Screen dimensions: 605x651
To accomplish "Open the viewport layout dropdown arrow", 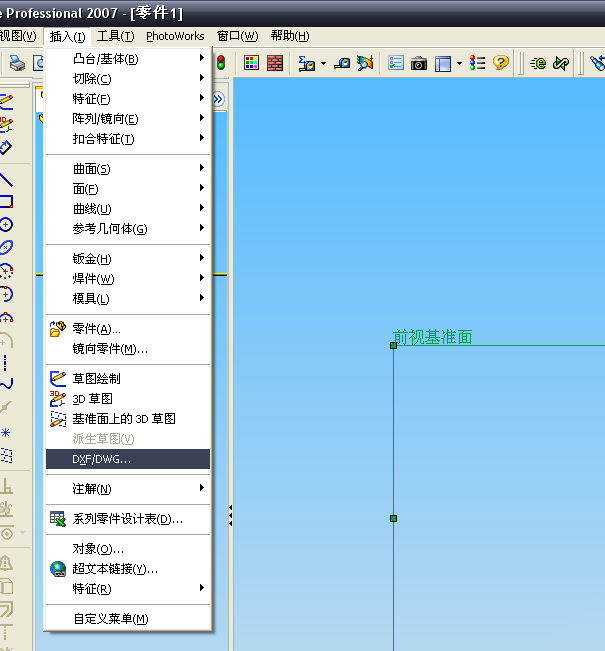I will pos(459,64).
